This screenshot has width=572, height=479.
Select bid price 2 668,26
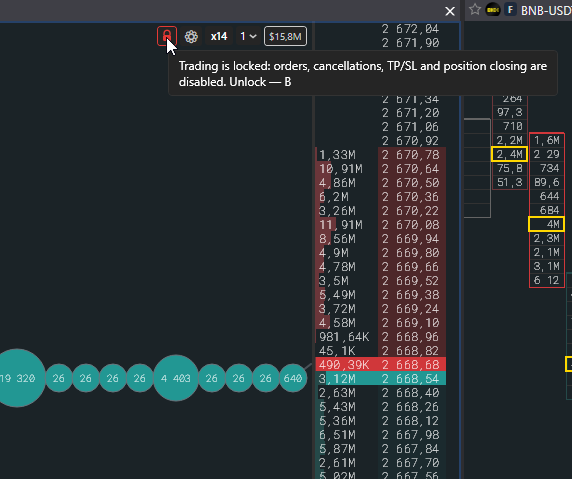click(411, 407)
